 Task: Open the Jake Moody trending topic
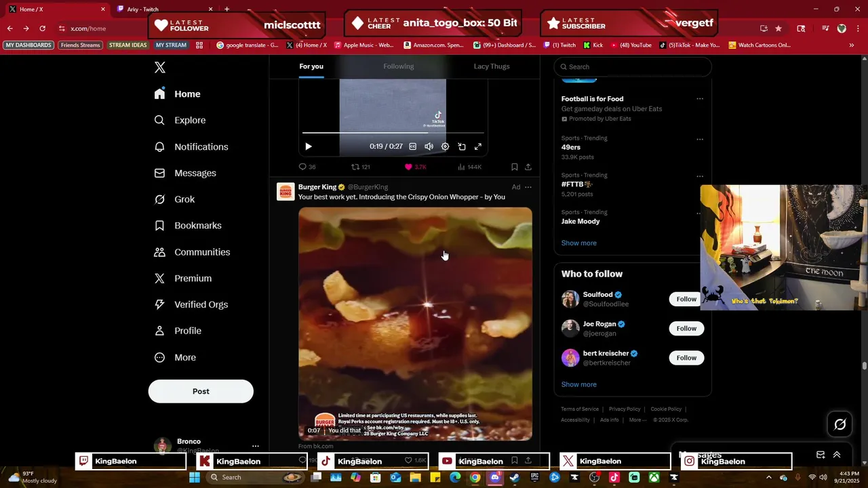click(580, 222)
